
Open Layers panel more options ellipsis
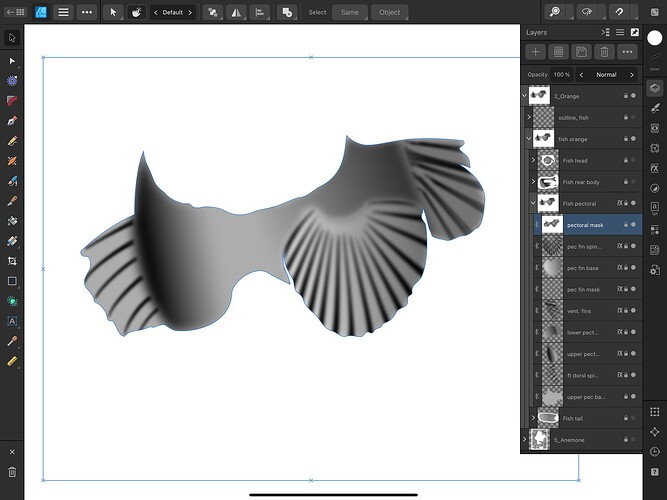627,52
